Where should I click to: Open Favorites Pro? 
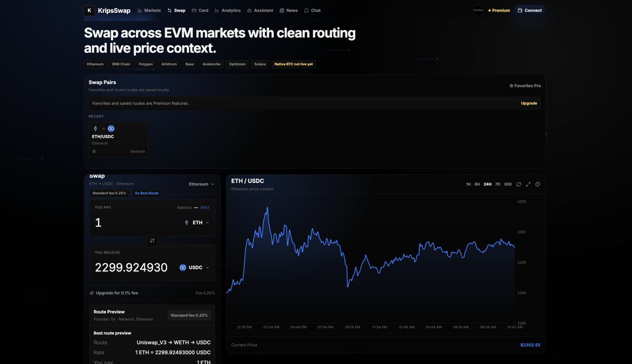coord(525,86)
